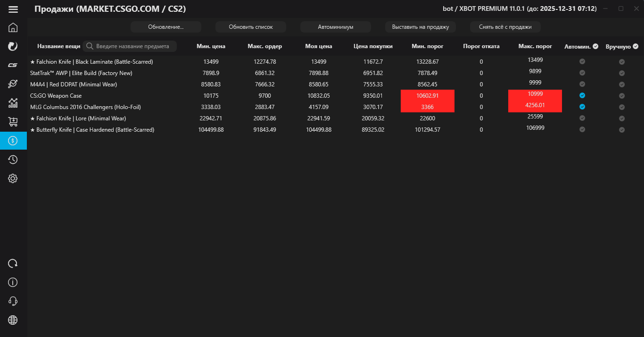The height and width of the screenshot is (337, 644).
Task: Click the Снять всё с продажи button
Action: (505, 27)
